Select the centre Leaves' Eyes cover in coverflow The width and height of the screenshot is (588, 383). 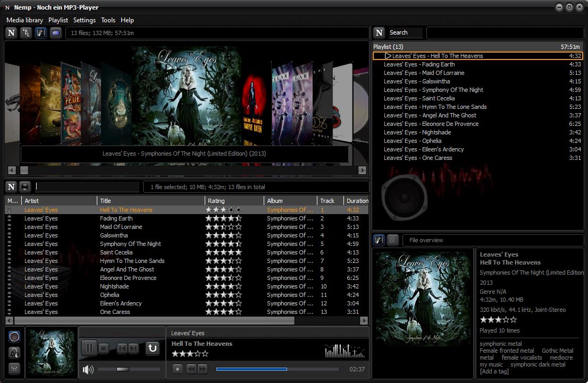[x=187, y=96]
